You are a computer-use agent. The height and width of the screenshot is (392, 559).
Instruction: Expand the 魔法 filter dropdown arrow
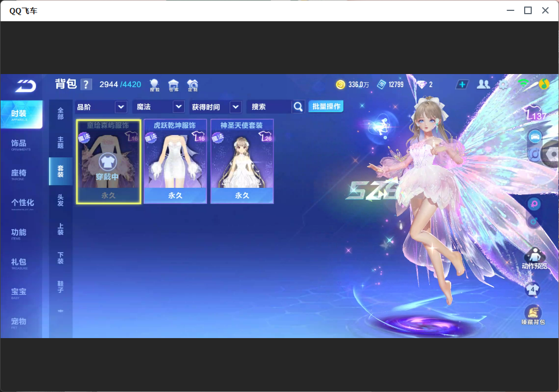pyautogui.click(x=179, y=107)
